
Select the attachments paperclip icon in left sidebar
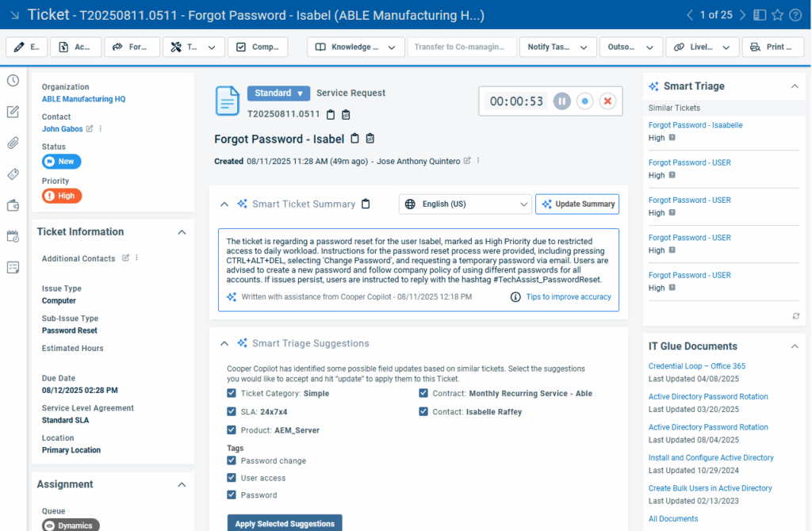coord(13,143)
